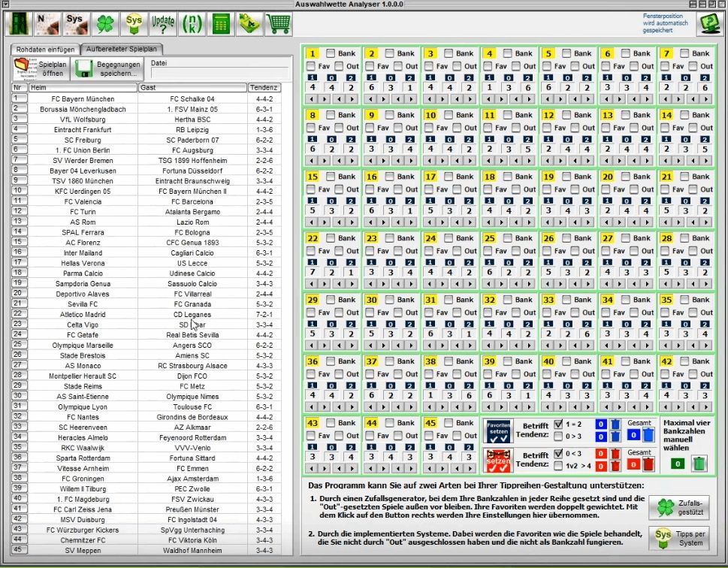This screenshot has width=728, height=568.
Task: Open the 'Sys' hand icon tool in toolbar
Action: click(x=76, y=24)
